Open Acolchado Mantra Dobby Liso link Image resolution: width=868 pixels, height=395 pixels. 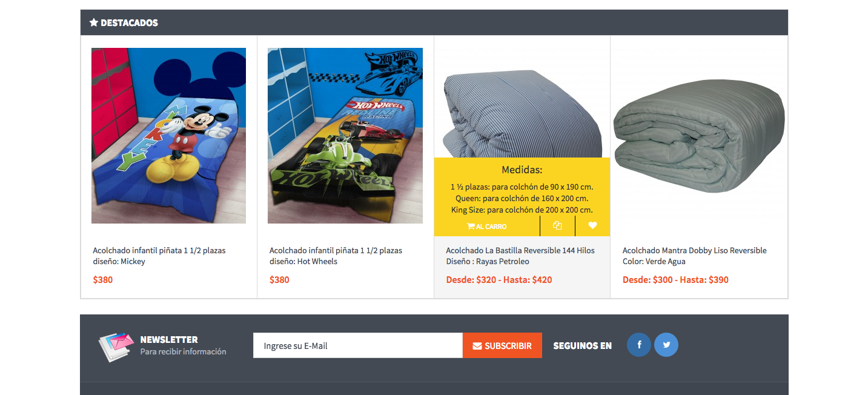[x=695, y=256]
